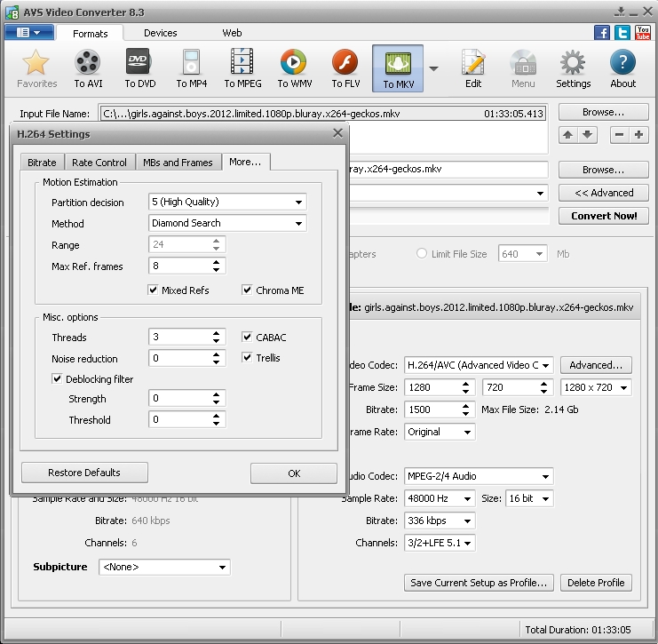
Task: Open the Size 16 bit dropdown
Action: [x=545, y=498]
